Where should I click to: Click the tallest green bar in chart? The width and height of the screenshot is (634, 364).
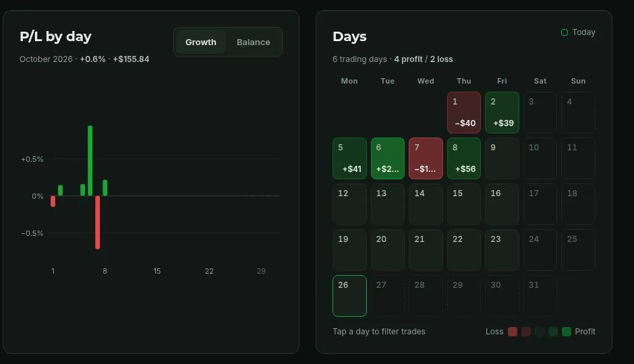coord(90,161)
